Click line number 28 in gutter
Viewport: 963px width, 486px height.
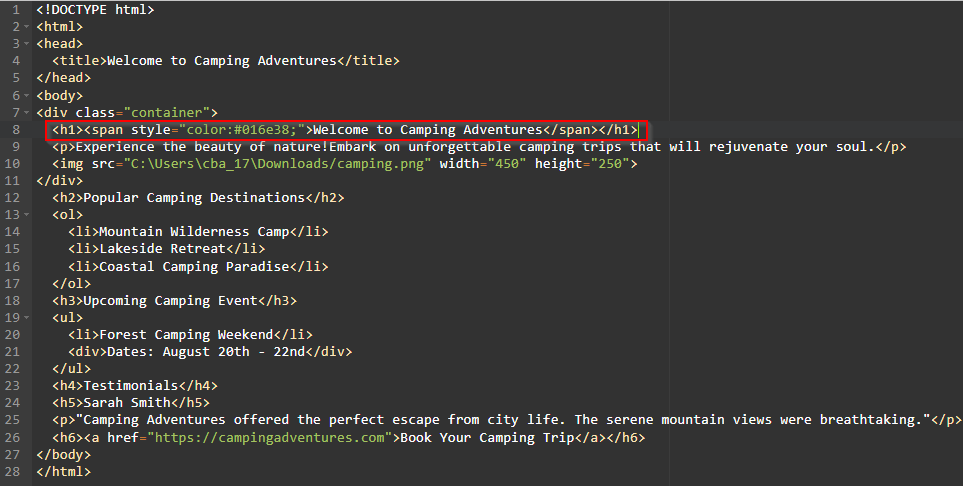click(x=12, y=472)
